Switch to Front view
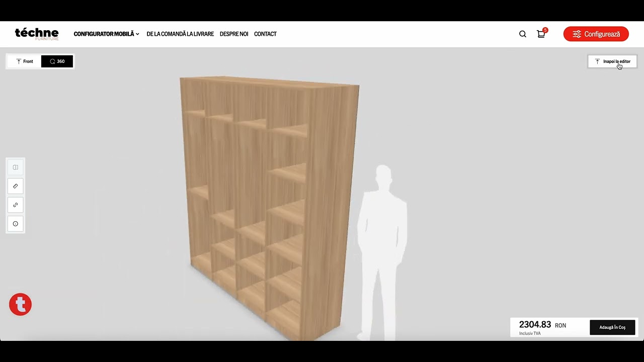This screenshot has height=362, width=644. click(x=24, y=61)
